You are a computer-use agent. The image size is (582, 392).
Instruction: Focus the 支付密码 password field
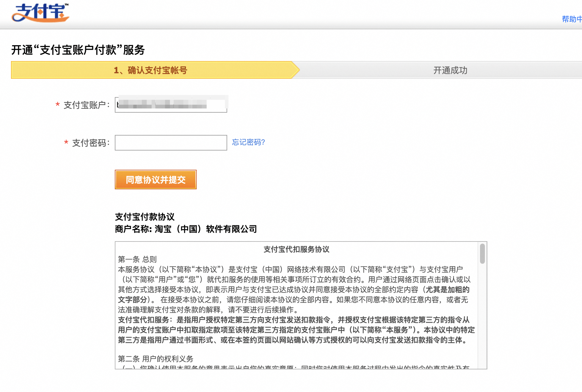tap(171, 143)
